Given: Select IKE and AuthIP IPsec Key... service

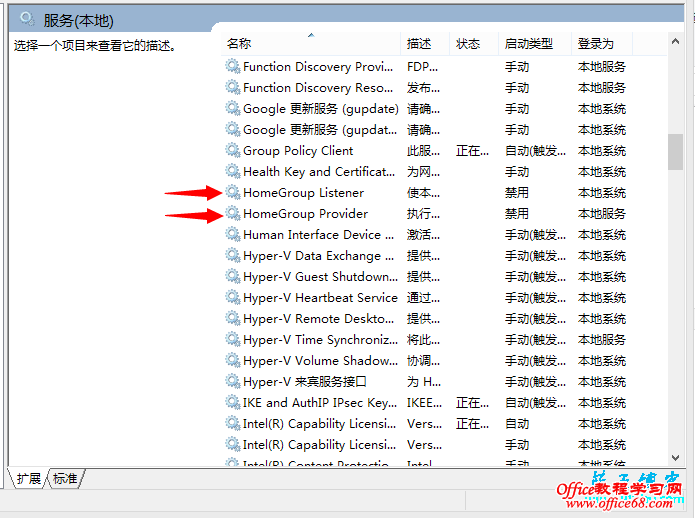Looking at the screenshot, I should [x=320, y=402].
